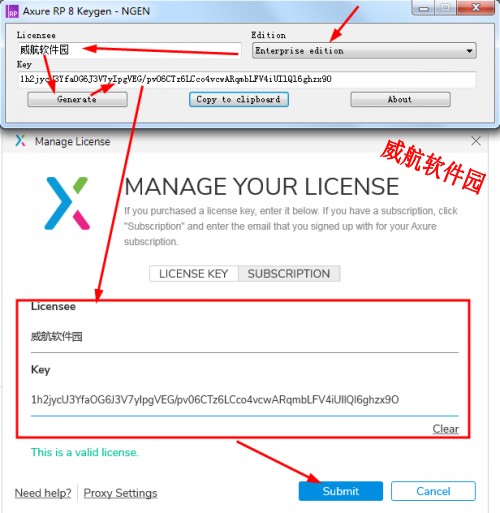500x513 pixels.
Task: Cancel the Manage License dialog
Action: tap(433, 491)
